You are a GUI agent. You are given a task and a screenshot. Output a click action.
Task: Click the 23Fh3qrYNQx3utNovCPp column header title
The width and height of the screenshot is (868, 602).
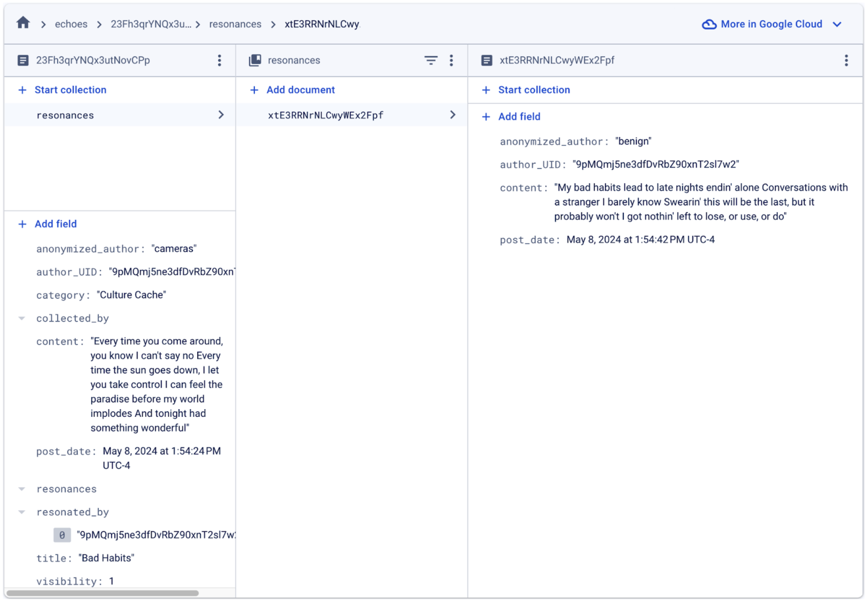93,60
